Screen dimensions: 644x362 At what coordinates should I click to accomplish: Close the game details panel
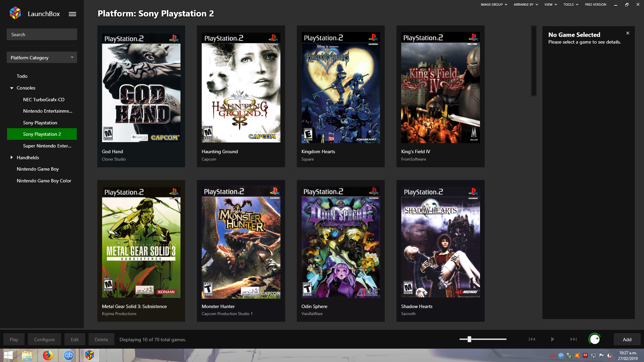pyautogui.click(x=628, y=33)
